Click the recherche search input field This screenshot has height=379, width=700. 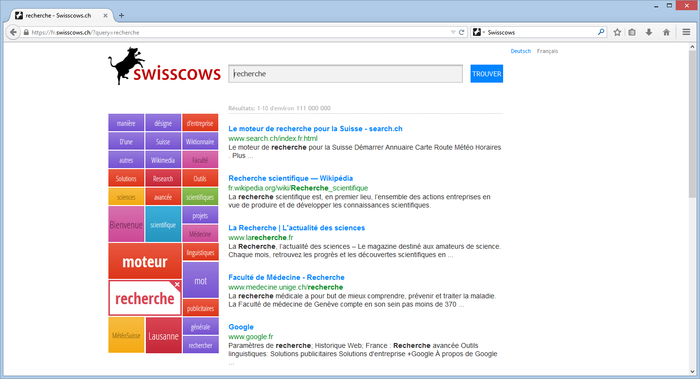(346, 74)
